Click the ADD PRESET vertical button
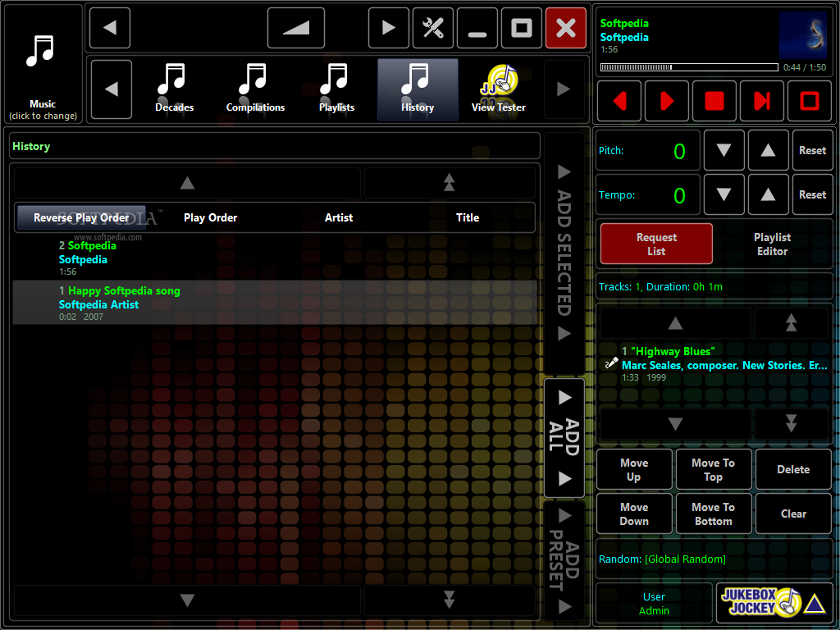 tap(564, 560)
